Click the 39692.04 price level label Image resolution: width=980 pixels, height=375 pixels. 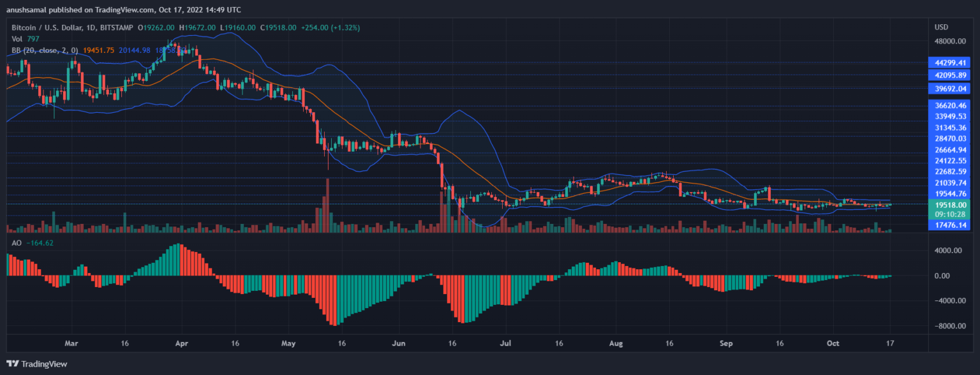pyautogui.click(x=949, y=88)
